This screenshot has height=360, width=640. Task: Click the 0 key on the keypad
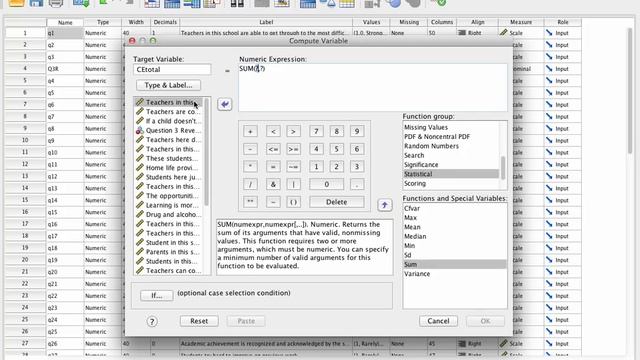tap(326, 184)
